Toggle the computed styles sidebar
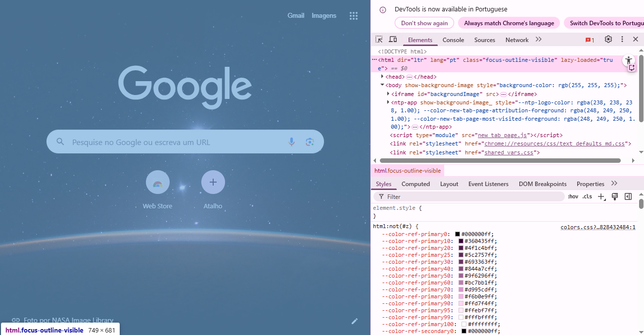644x335 pixels. pyautogui.click(x=628, y=196)
